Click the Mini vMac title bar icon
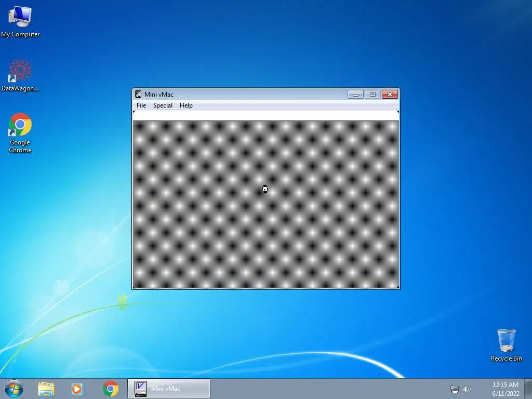Image resolution: width=532 pixels, height=399 pixels. [138, 95]
